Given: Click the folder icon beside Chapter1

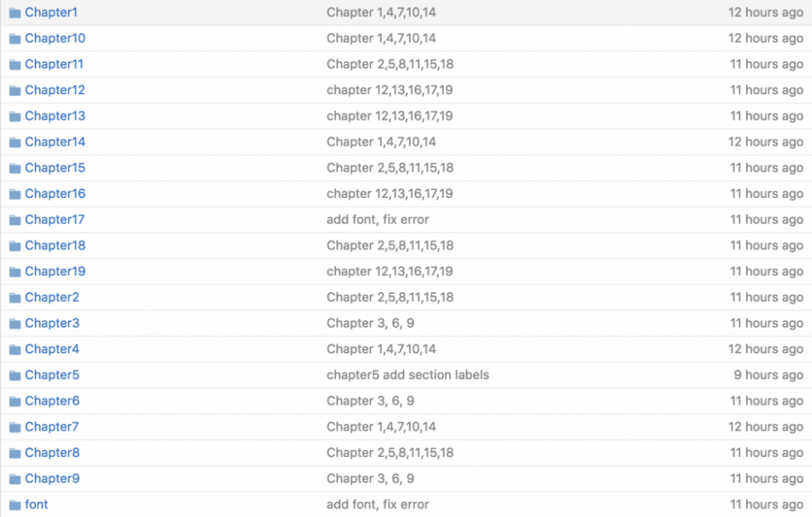Looking at the screenshot, I should [x=15, y=13].
